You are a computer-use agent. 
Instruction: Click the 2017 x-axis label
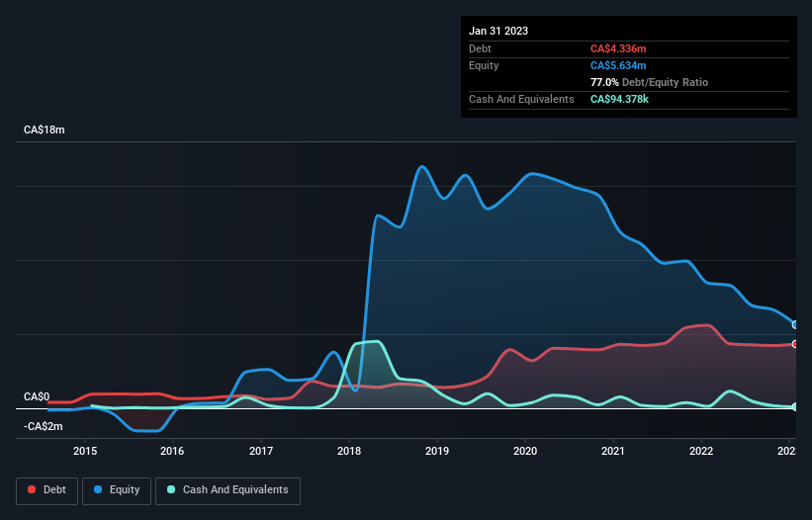pyautogui.click(x=261, y=451)
